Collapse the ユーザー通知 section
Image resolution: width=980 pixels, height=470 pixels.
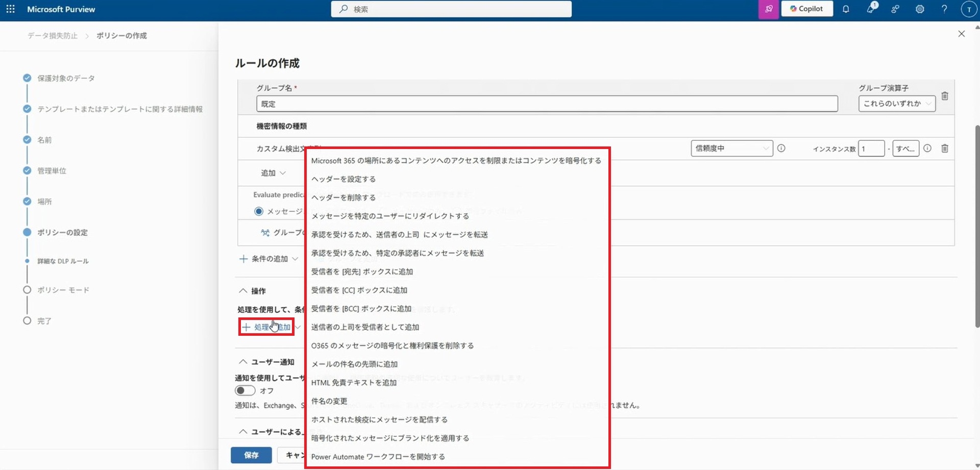click(243, 362)
